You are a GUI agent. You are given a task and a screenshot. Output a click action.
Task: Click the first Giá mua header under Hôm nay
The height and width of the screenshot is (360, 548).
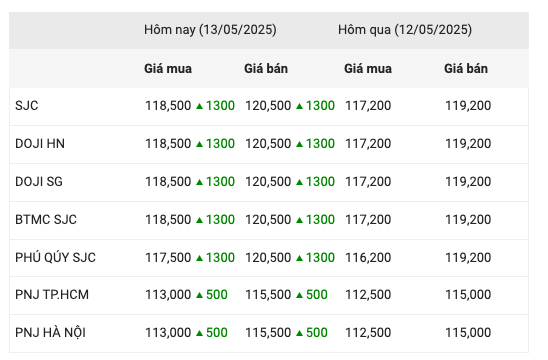coord(168,69)
